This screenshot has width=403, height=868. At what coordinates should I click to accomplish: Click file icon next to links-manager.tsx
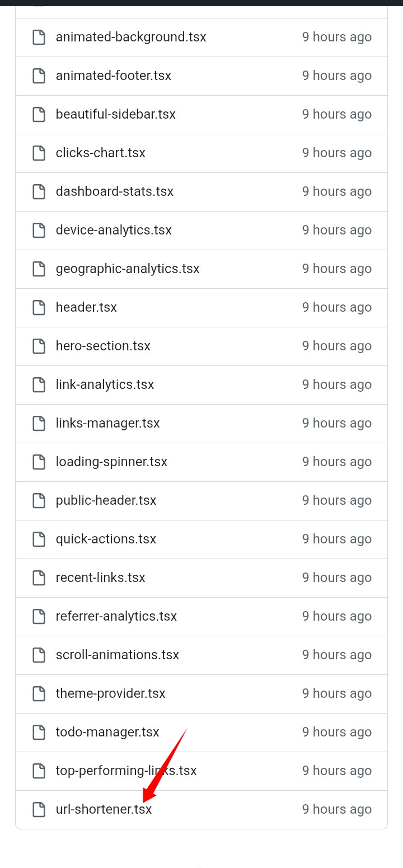click(39, 424)
